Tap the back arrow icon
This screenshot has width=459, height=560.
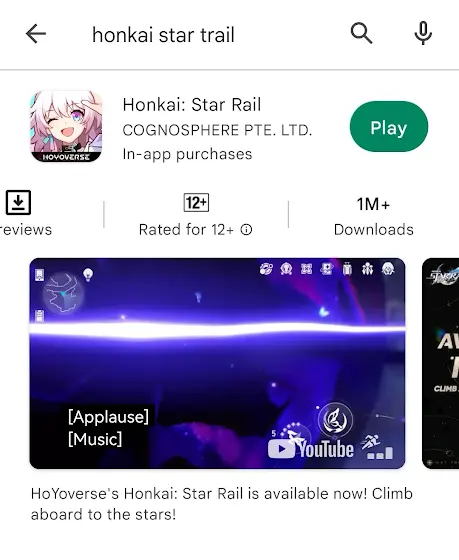pyautogui.click(x=36, y=34)
